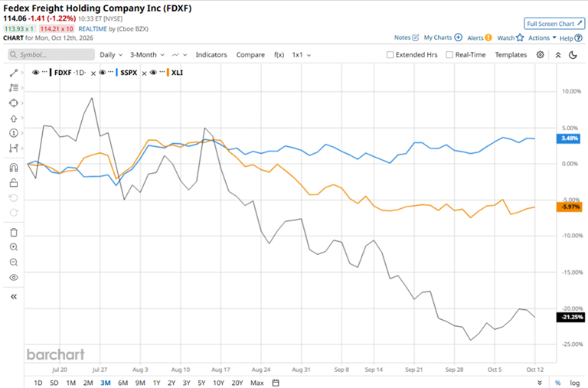Open the Compare menu
Screen dimensions: 588x388
point(250,55)
